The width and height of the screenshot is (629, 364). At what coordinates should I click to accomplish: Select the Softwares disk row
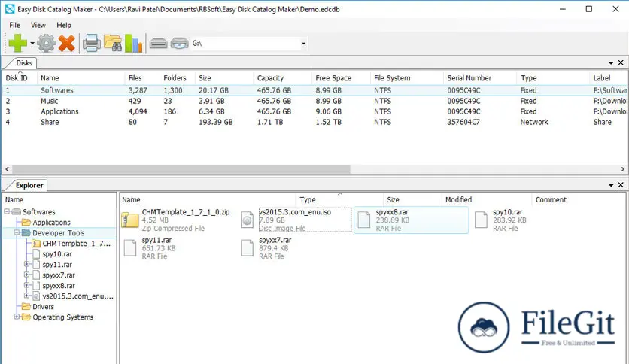[314, 90]
